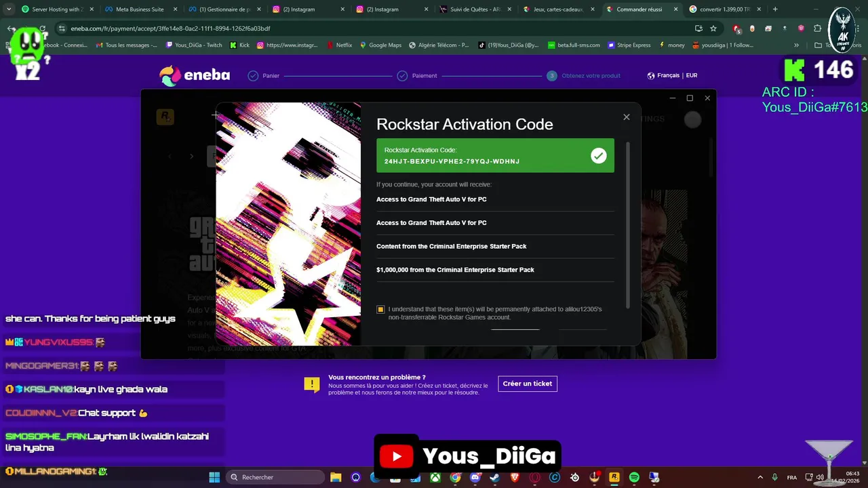View site information icon in address bar
The image size is (868, 488).
click(62, 28)
